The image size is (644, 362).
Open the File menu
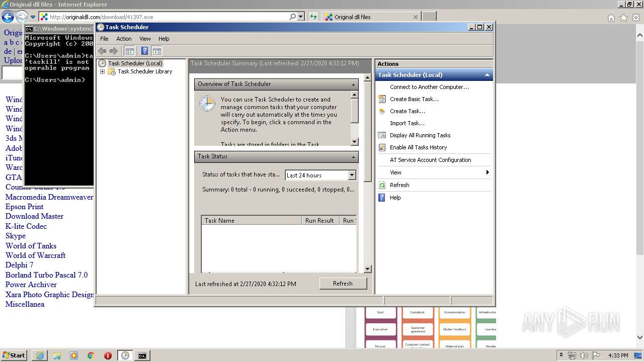[104, 39]
